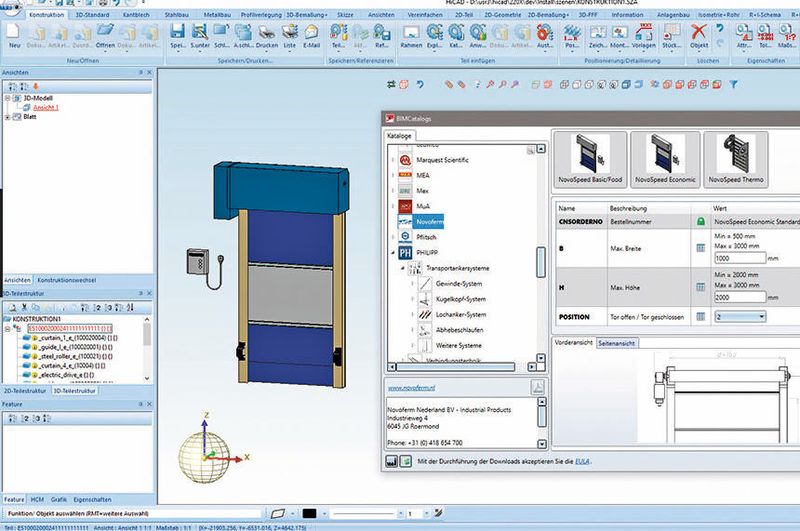The height and width of the screenshot is (531, 800).
Task: Collapse the PHILIPP catalog node
Action: (393, 252)
